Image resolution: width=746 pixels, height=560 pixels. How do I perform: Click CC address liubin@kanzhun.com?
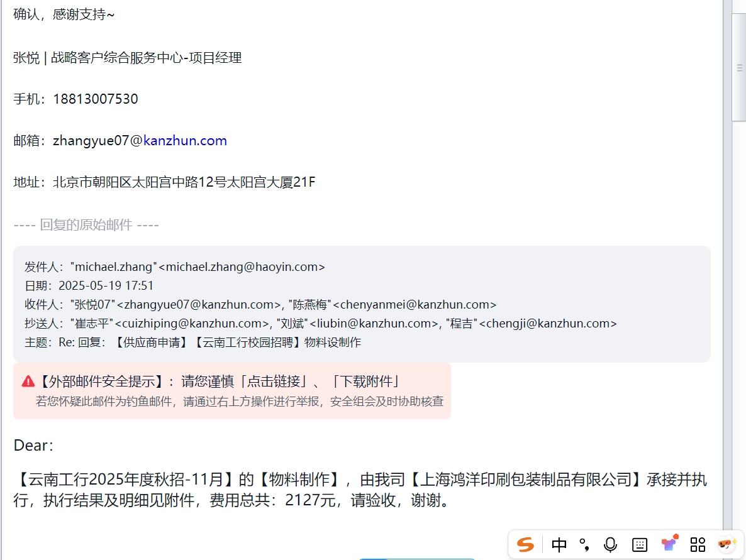(x=374, y=324)
